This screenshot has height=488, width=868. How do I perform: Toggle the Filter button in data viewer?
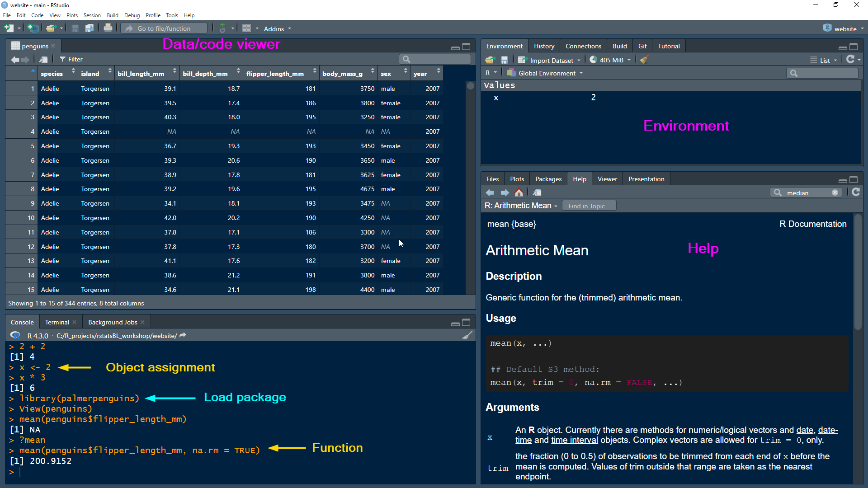tap(71, 59)
